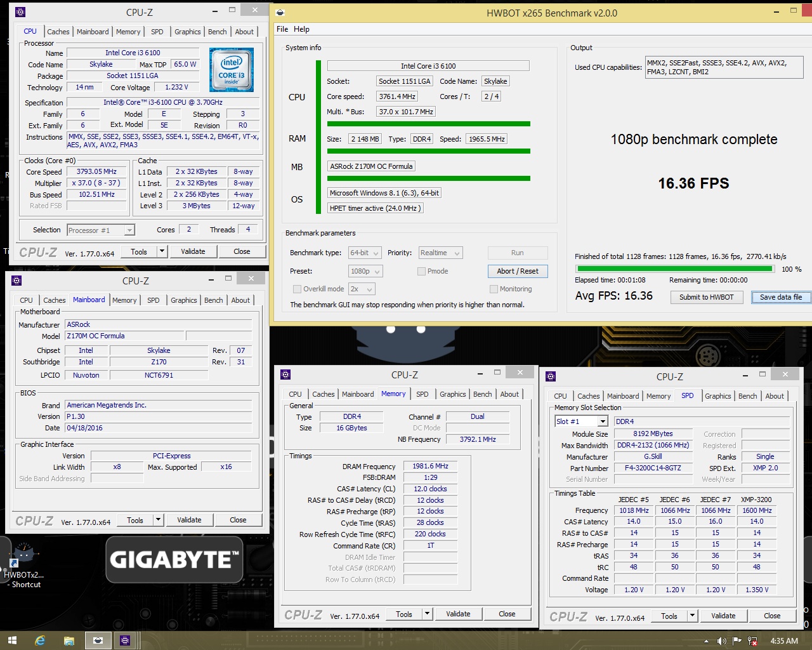Click the GIGABYTE logo on desktop
This screenshot has height=650, width=812.
pyautogui.click(x=174, y=559)
